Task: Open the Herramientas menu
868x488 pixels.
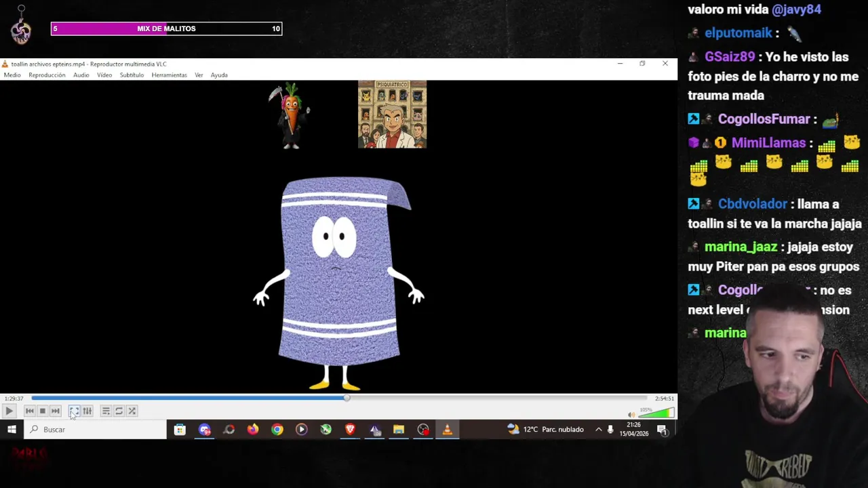Action: point(169,75)
